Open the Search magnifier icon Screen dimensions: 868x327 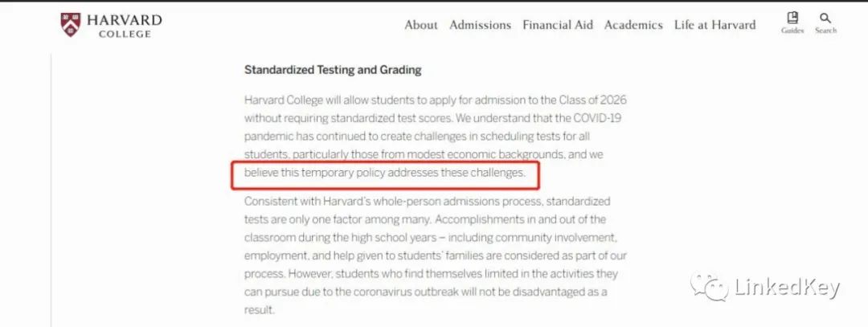(825, 18)
